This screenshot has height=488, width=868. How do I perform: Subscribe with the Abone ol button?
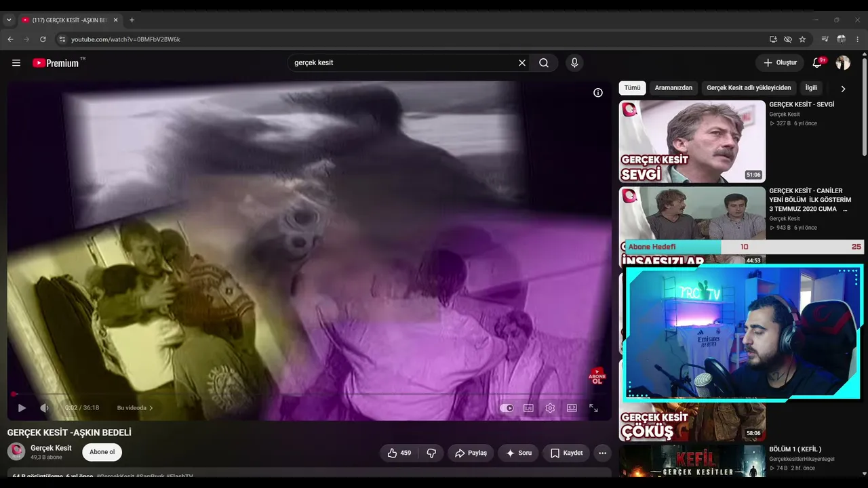(102, 452)
